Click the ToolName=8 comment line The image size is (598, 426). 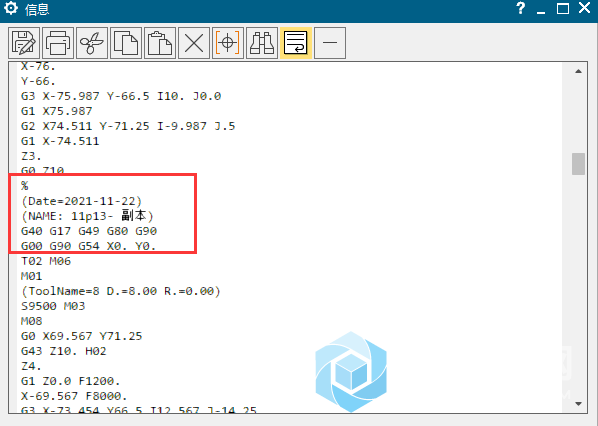coord(121,291)
